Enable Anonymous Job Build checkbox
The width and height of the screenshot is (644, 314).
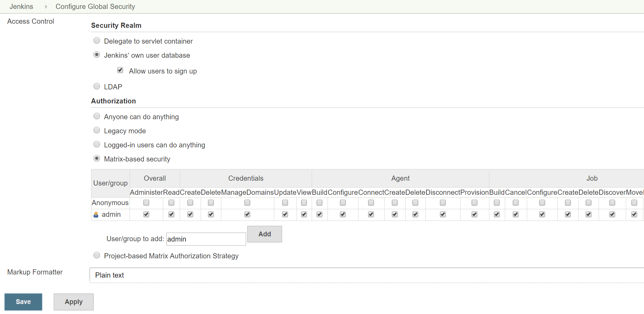[497, 203]
